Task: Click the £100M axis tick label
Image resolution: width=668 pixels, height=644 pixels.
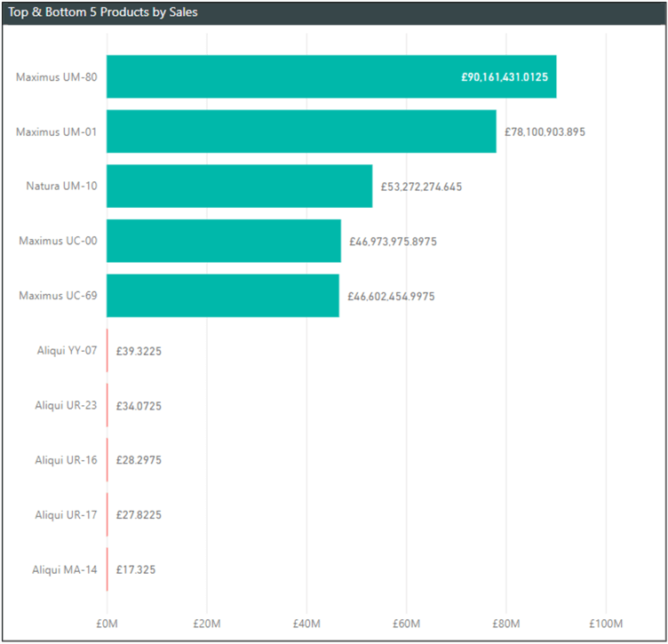Action: 606,624
